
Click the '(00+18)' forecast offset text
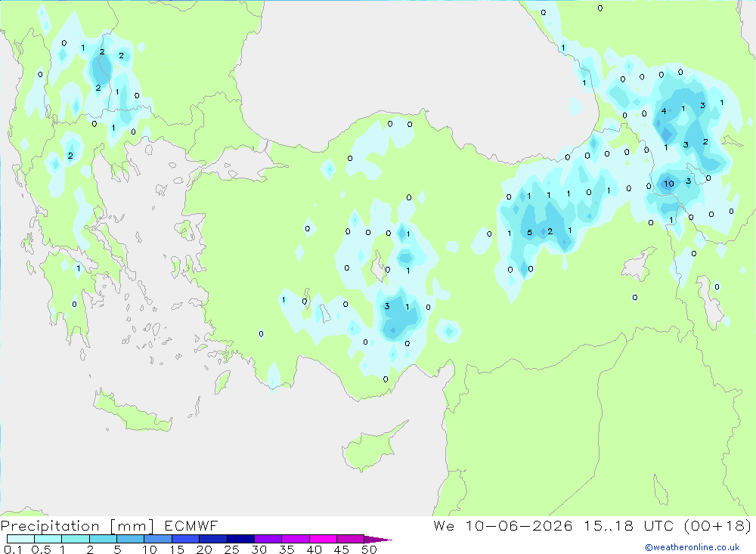click(x=718, y=525)
